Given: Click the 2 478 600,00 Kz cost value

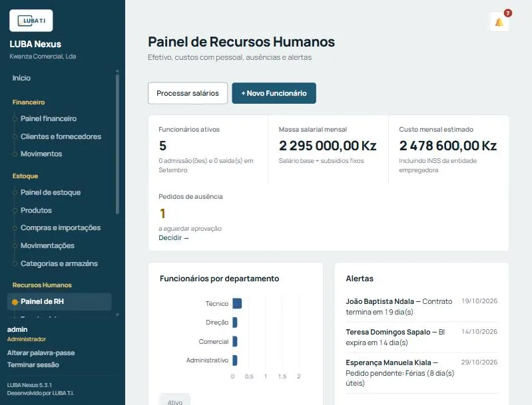Looking at the screenshot, I should [448, 146].
